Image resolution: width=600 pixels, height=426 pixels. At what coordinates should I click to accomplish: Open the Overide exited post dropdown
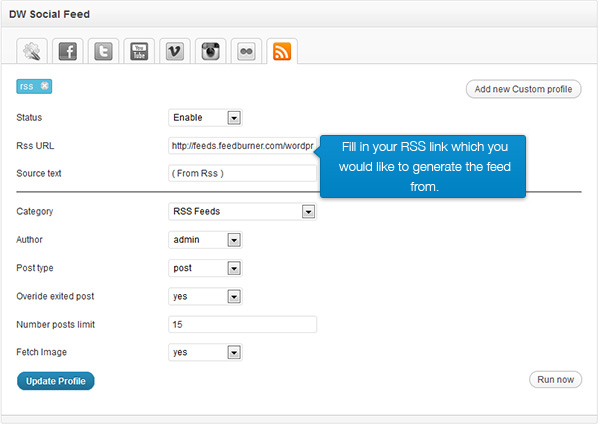pos(205,297)
